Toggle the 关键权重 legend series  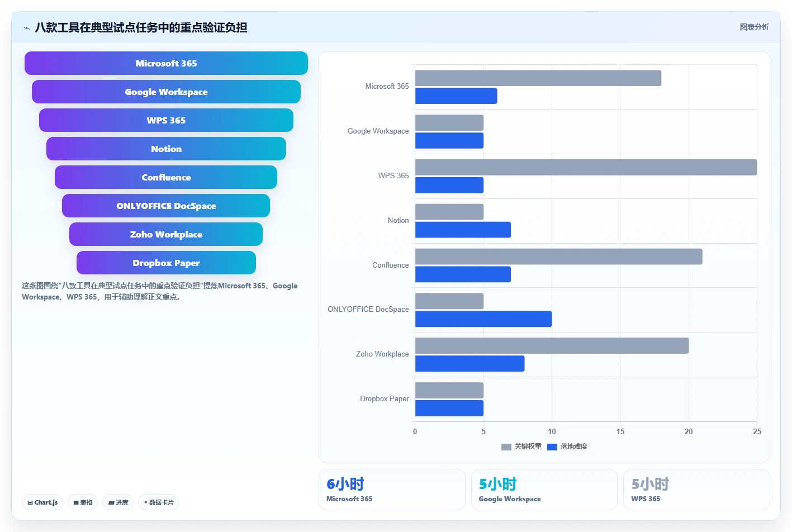pyautogui.click(x=521, y=446)
